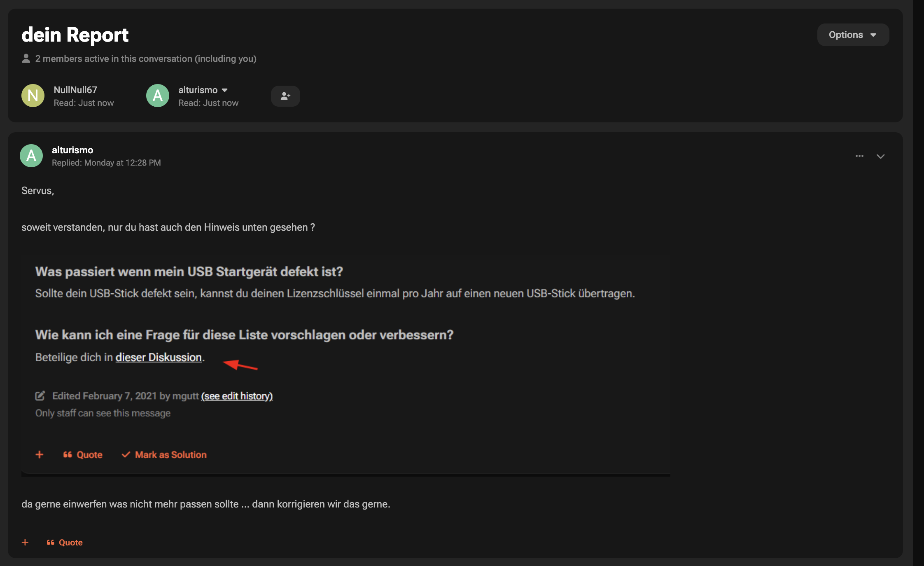Viewport: 924px width, 566px height.
Task: Click Quote at the bottom of the reply
Action: (65, 542)
